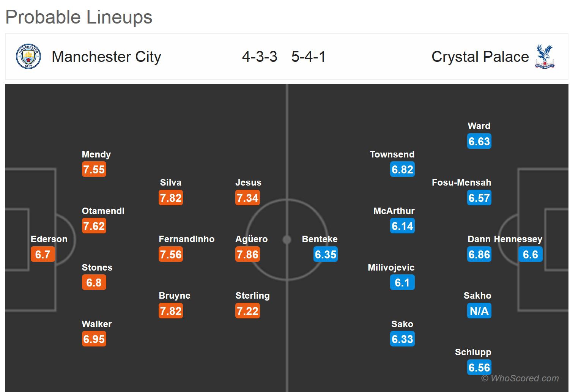Click the Crystal Palace eagle crest
Image resolution: width=570 pixels, height=392 pixels.
pos(545,57)
